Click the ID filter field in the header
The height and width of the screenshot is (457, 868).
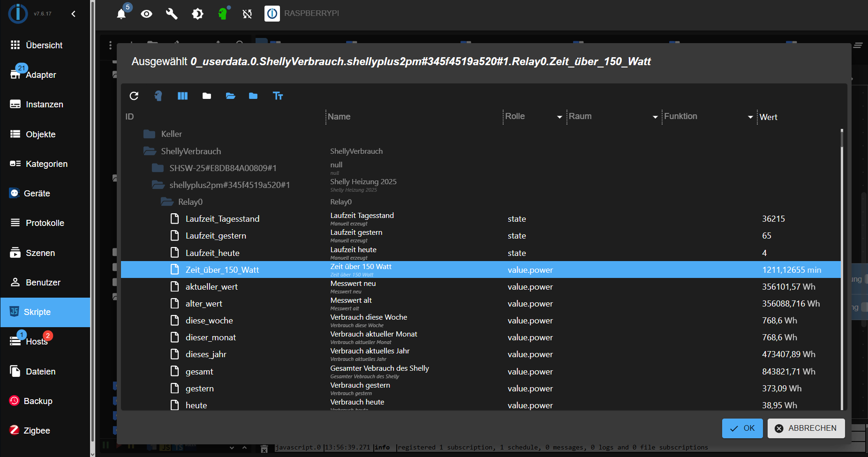(223, 117)
